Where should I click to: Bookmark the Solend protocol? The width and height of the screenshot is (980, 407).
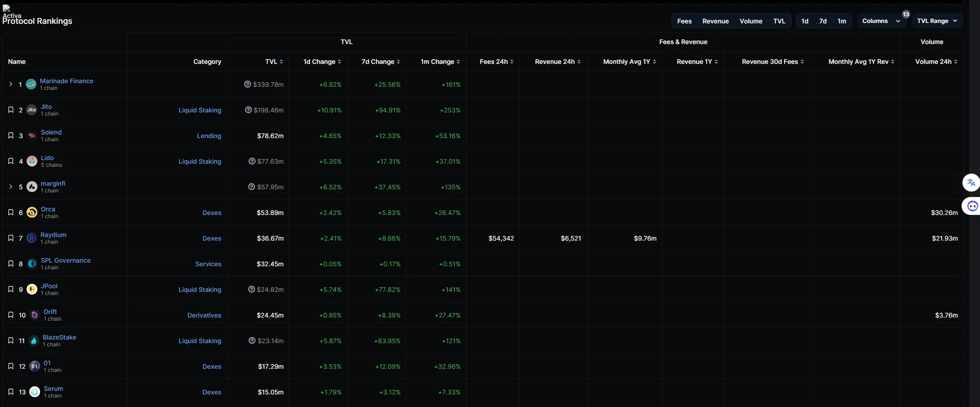(11, 135)
